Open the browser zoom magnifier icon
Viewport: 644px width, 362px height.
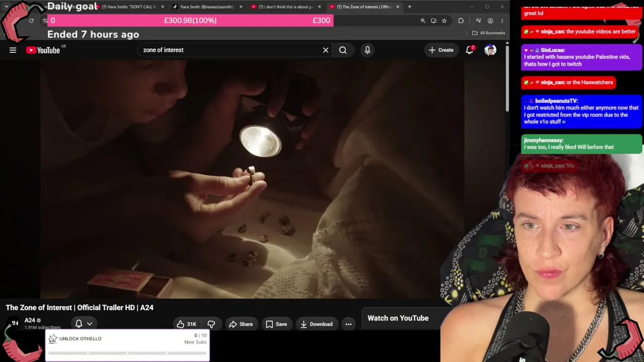[x=423, y=21]
